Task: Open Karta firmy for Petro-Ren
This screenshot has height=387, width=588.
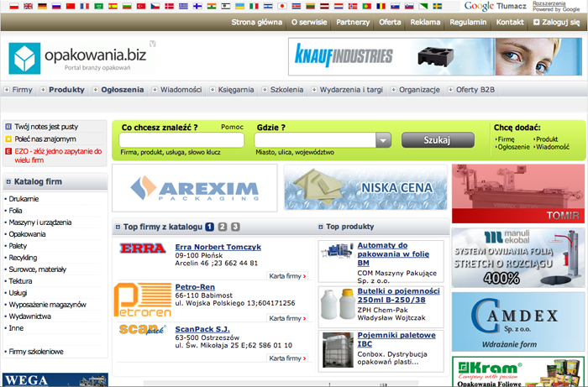Action: click(287, 318)
